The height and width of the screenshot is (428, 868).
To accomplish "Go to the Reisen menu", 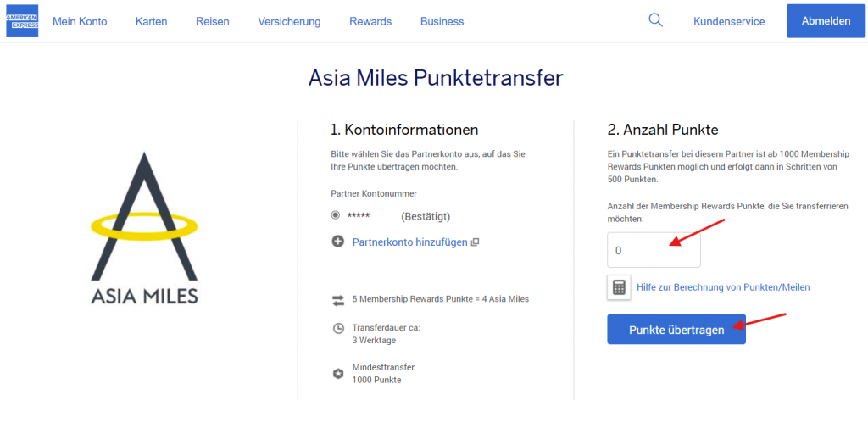I will click(x=212, y=21).
